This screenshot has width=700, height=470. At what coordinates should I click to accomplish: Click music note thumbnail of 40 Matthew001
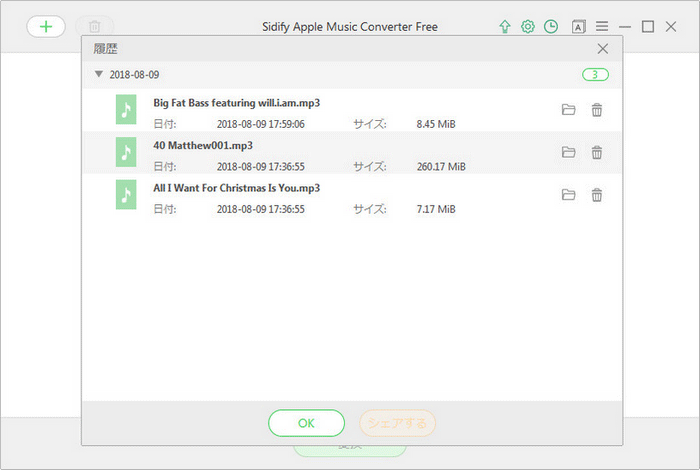[x=126, y=152]
